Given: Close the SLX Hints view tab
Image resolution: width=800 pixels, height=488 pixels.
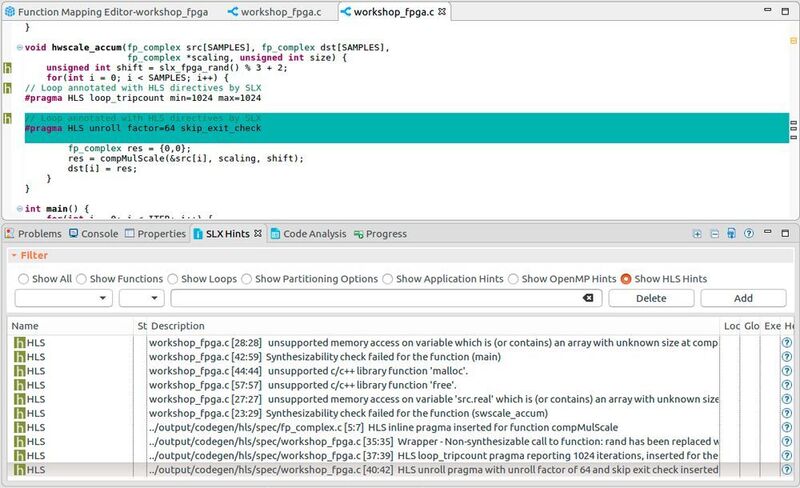Looking at the screenshot, I should [x=258, y=233].
